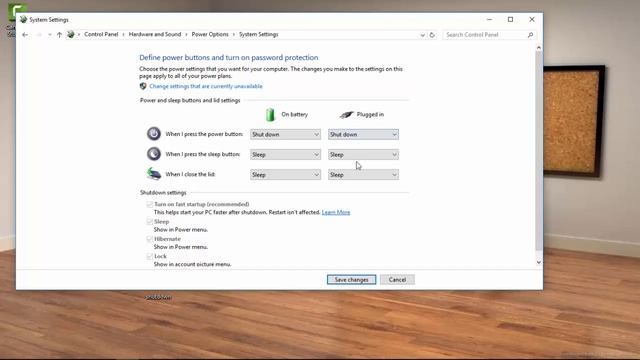Go back with the Back arrow
The height and width of the screenshot is (360, 640).
pos(25,35)
